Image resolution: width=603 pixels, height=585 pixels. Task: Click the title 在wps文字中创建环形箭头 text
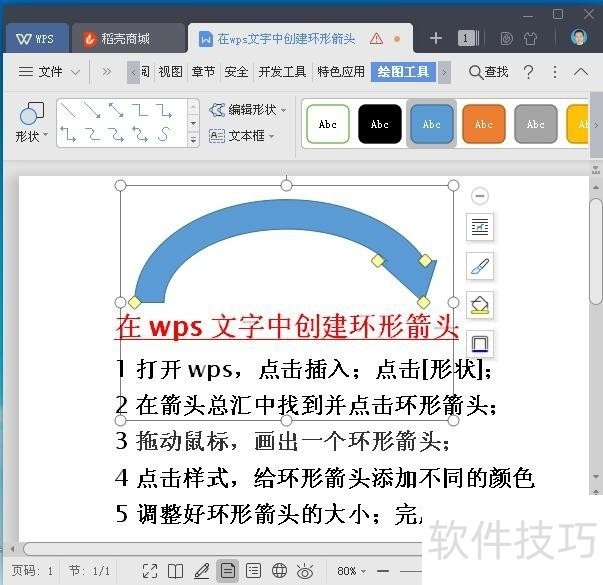(287, 326)
